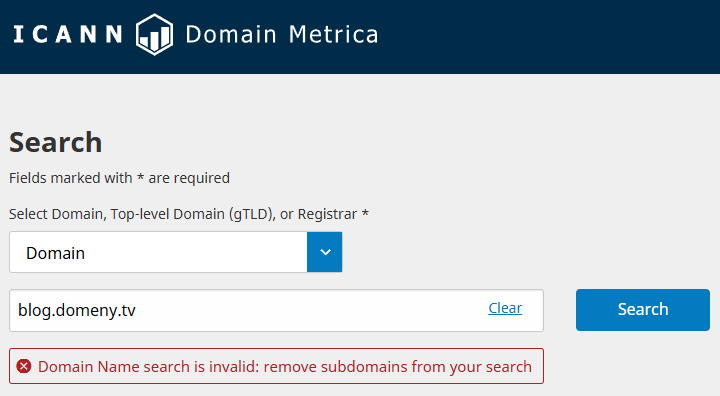Click the Search page heading
This screenshot has width=720, height=396.
coord(56,142)
